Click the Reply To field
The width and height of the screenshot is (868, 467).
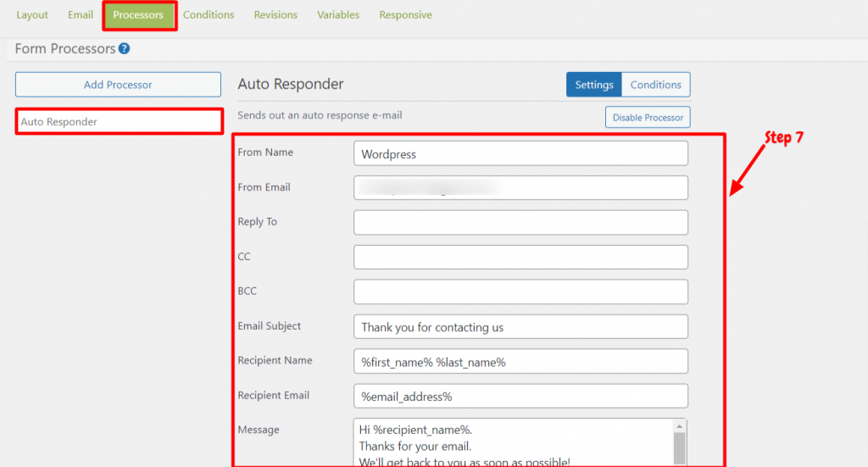(x=521, y=222)
